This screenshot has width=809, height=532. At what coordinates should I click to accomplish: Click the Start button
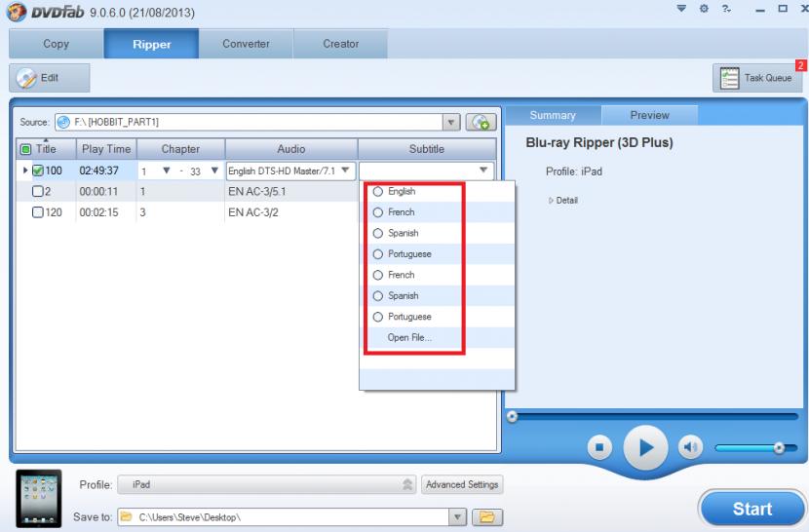pos(752,509)
